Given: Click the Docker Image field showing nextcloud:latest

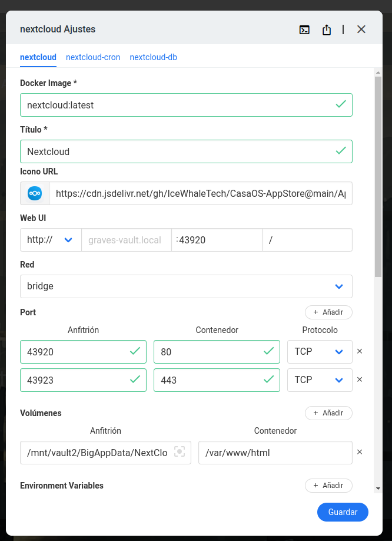Looking at the screenshot, I should pyautogui.click(x=186, y=104).
